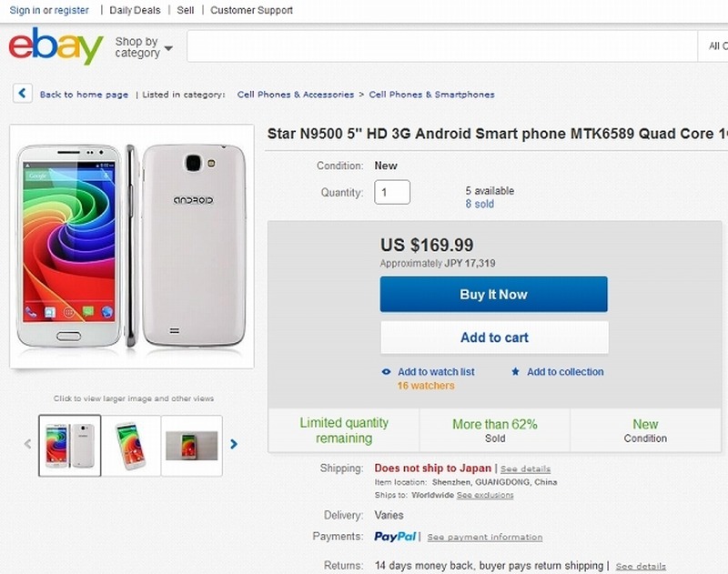Screen dimensions: 728x574
Task: Show previous thumbnails with left arrow
Action: click(x=27, y=445)
